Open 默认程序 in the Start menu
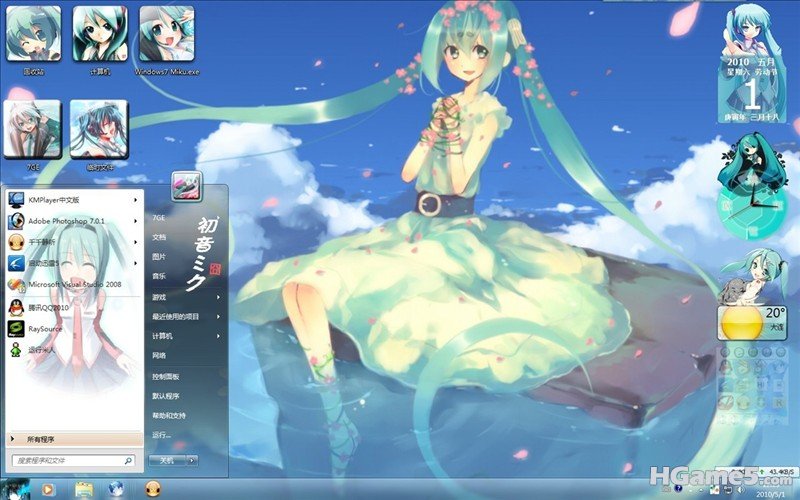Image resolution: width=800 pixels, height=500 pixels. (165, 396)
